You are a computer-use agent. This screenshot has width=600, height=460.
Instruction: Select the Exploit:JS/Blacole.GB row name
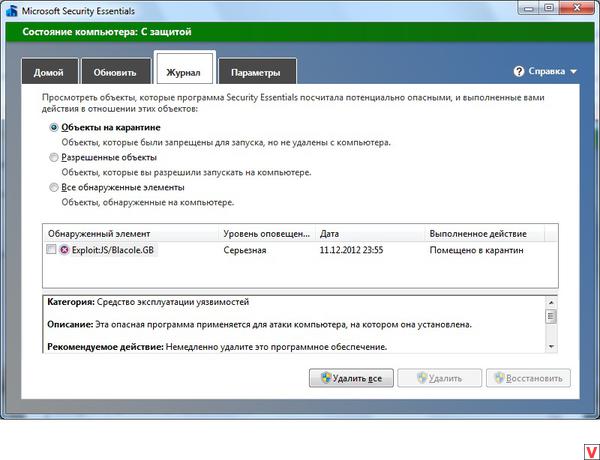pyautogui.click(x=113, y=250)
